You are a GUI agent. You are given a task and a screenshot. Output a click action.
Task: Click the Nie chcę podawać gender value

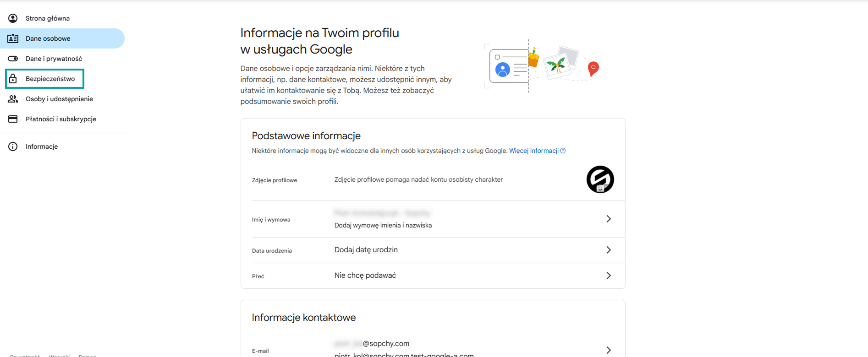click(x=365, y=276)
